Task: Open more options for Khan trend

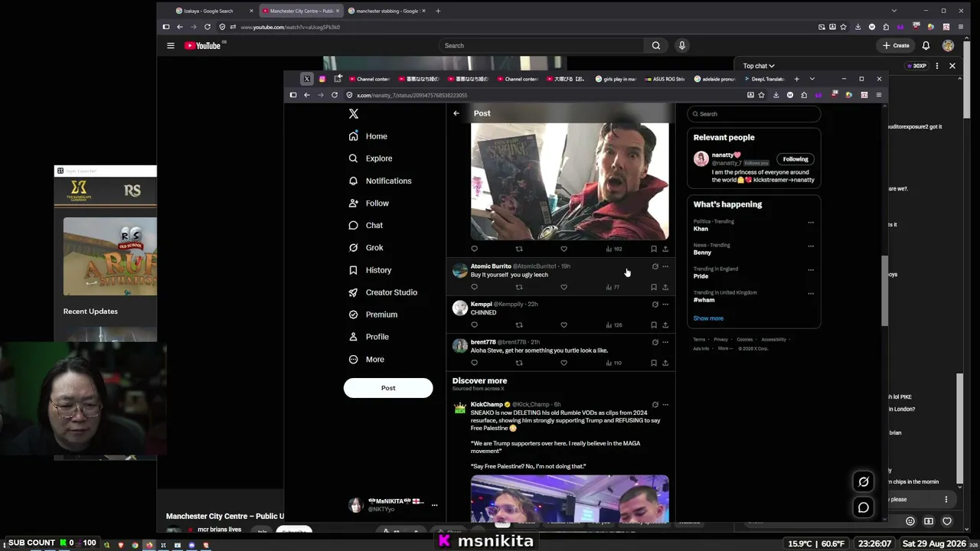Action: (811, 223)
